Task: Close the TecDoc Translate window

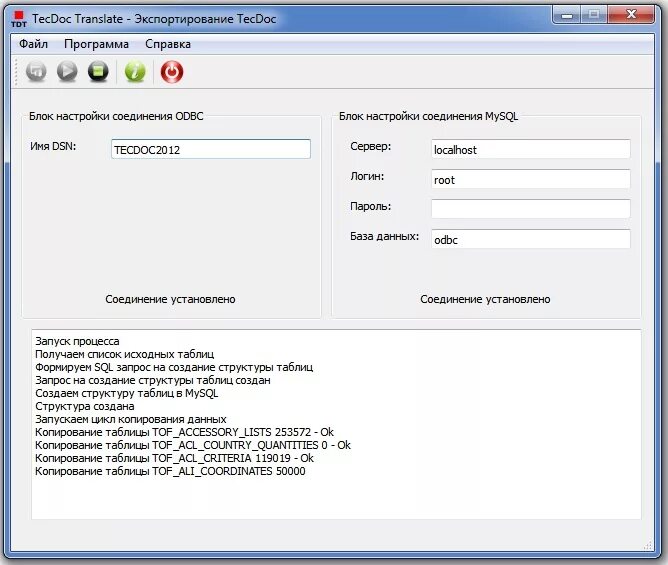Action: (631, 15)
